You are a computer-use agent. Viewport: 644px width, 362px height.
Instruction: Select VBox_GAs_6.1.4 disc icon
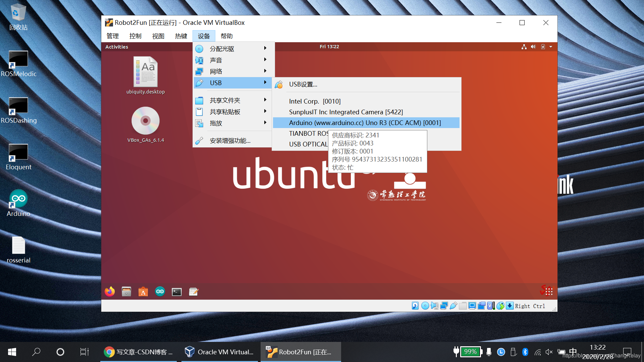coord(146,124)
